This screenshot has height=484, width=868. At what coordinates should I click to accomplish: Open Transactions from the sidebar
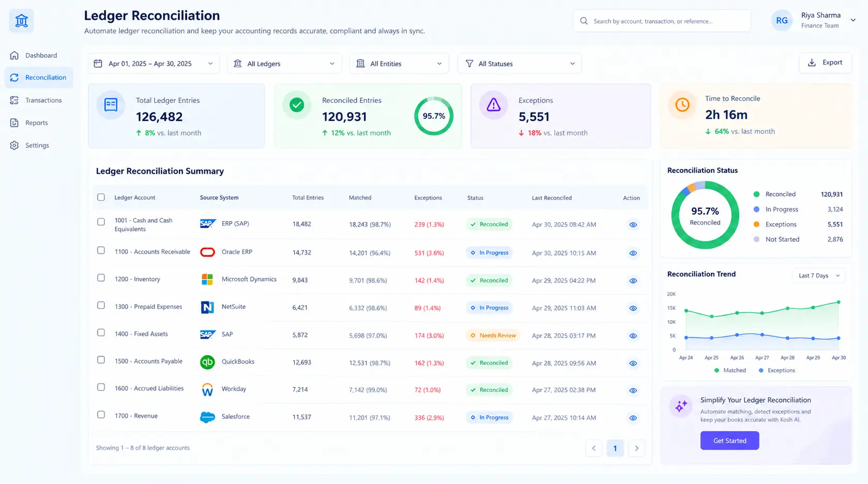(x=39, y=100)
